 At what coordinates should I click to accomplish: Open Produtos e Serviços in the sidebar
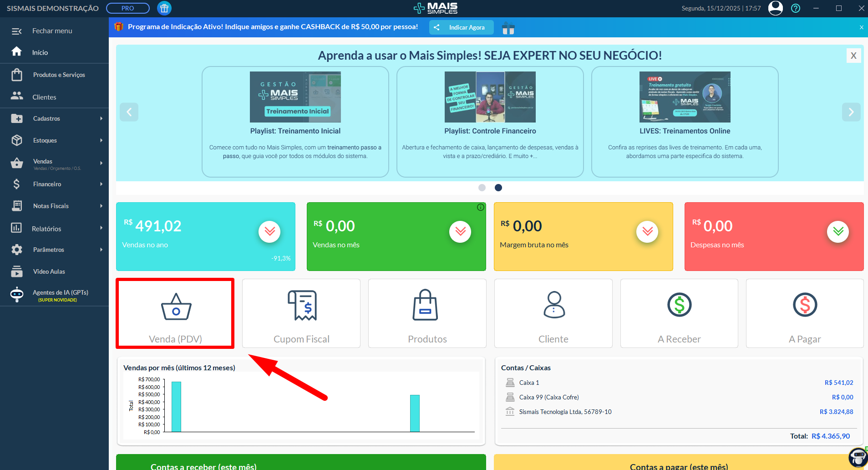pyautogui.click(x=59, y=75)
